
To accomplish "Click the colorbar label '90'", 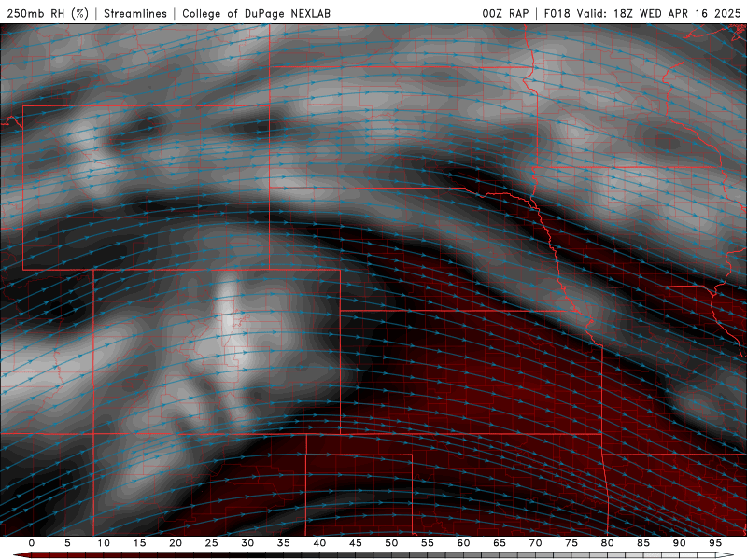I will [680, 543].
